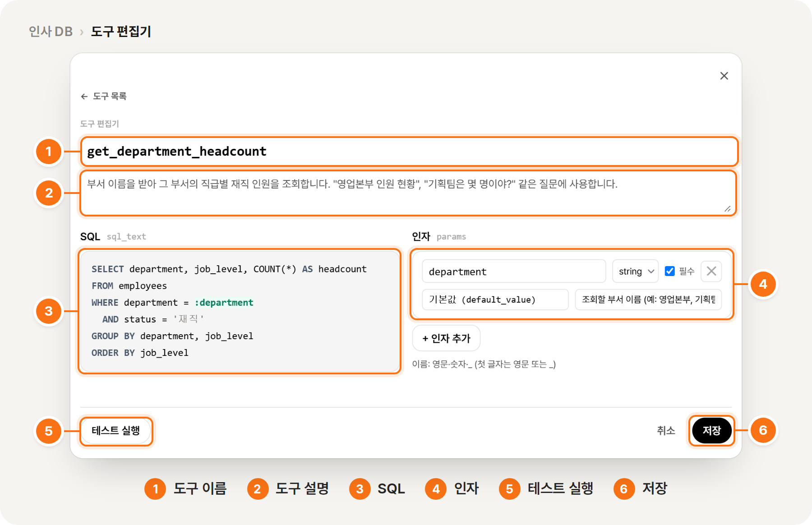Remove the department parameter with its X icon
This screenshot has width=812, height=525.
tap(711, 271)
